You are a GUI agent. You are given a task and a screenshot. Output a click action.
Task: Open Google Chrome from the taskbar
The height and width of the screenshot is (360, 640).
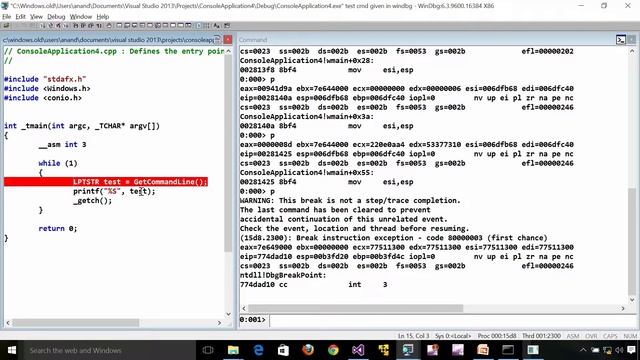pos(333,350)
